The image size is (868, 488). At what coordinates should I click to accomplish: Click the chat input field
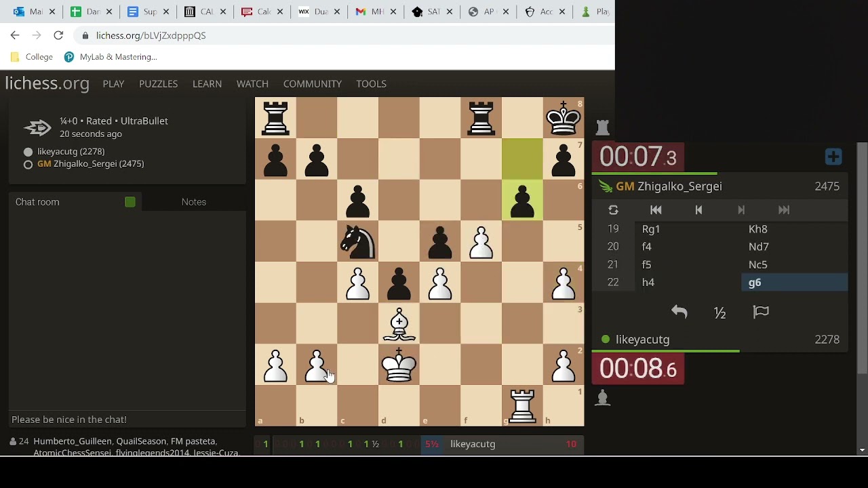(x=127, y=420)
